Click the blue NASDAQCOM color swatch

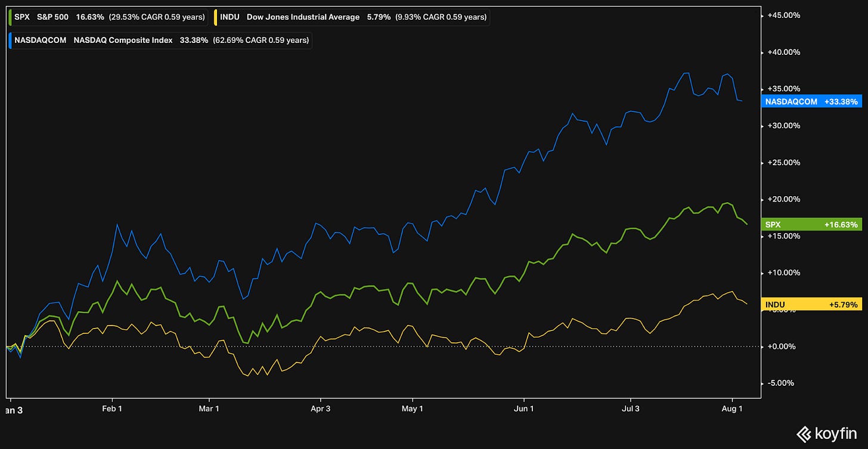tap(11, 41)
